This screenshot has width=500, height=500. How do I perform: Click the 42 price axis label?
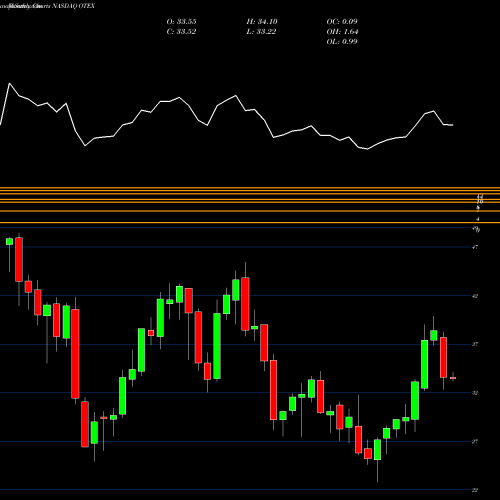(475, 296)
